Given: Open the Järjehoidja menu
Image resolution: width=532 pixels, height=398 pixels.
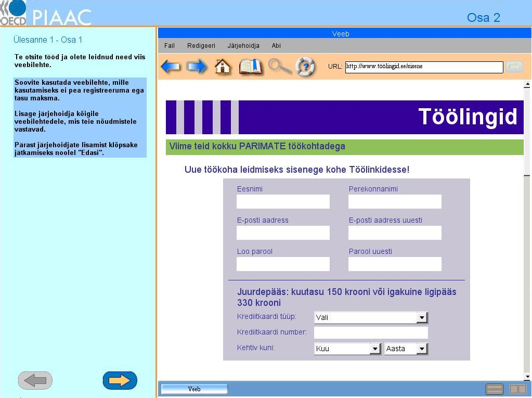Looking at the screenshot, I should 243,45.
